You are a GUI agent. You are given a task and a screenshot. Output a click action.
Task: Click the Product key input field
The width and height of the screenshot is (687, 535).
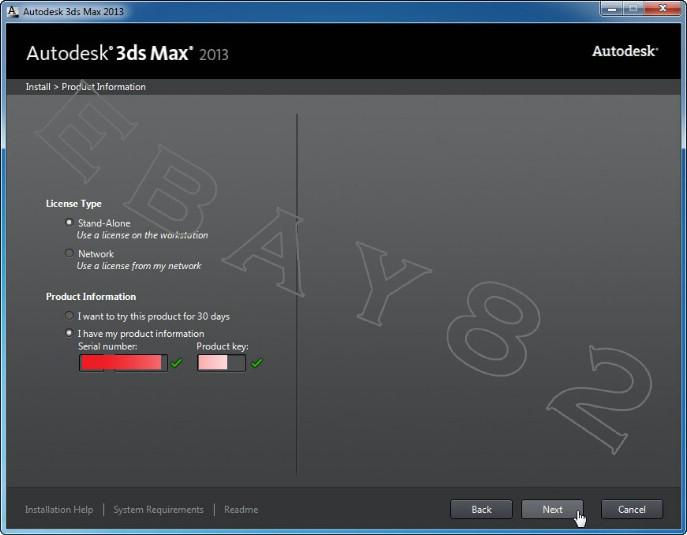(221, 363)
